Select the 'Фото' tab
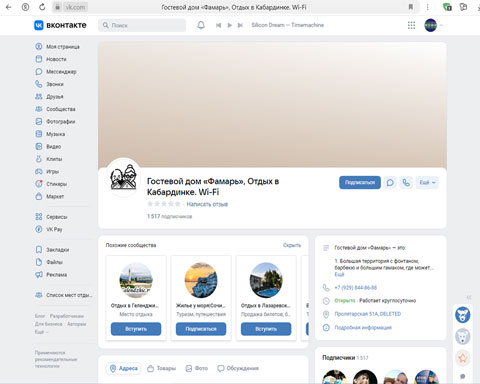The height and width of the screenshot is (384, 480). [197, 368]
